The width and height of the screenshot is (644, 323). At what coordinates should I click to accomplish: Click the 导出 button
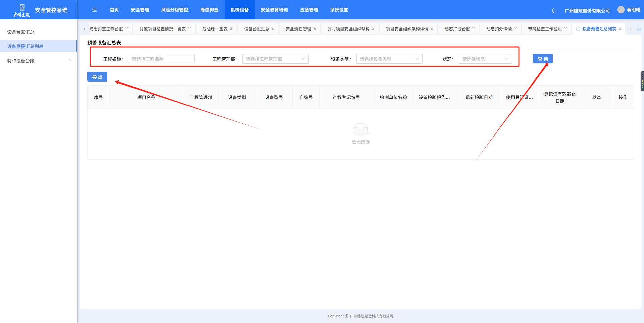97,77
